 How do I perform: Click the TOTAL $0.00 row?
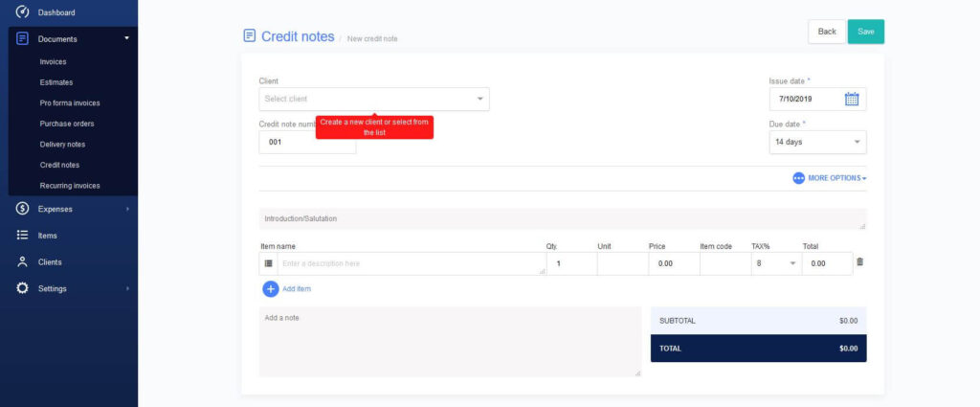tap(759, 349)
